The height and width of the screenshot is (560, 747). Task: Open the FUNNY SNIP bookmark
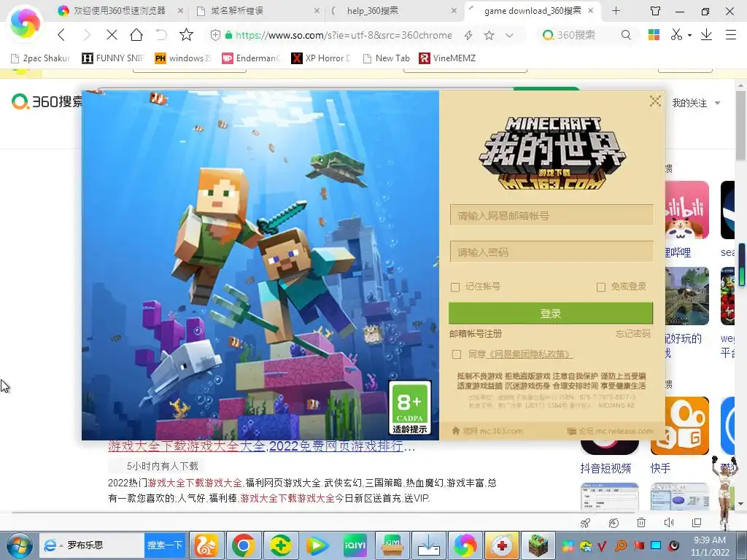pos(112,58)
